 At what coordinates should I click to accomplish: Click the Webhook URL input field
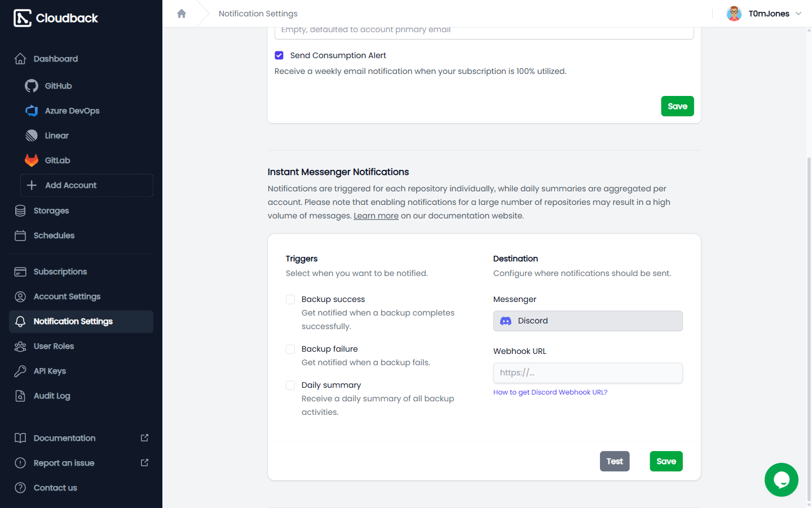(588, 373)
